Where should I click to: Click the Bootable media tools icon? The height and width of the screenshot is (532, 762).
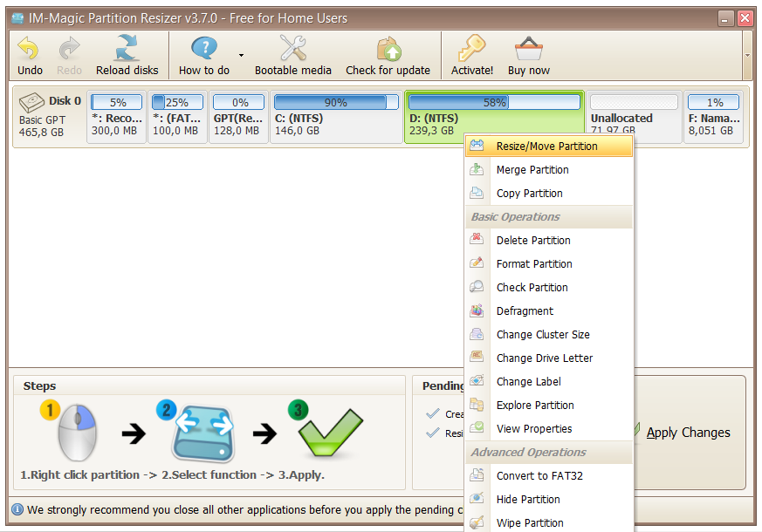click(x=293, y=49)
